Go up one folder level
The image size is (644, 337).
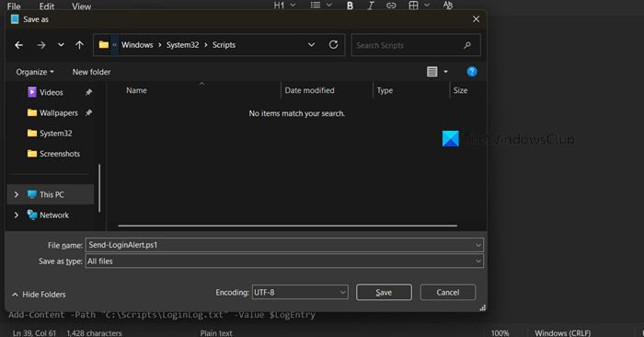(x=79, y=45)
